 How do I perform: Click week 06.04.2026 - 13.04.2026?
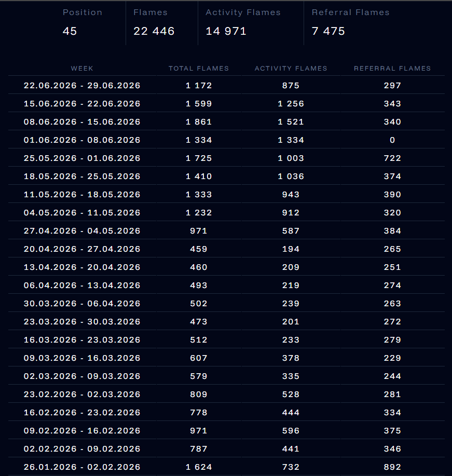click(82, 285)
